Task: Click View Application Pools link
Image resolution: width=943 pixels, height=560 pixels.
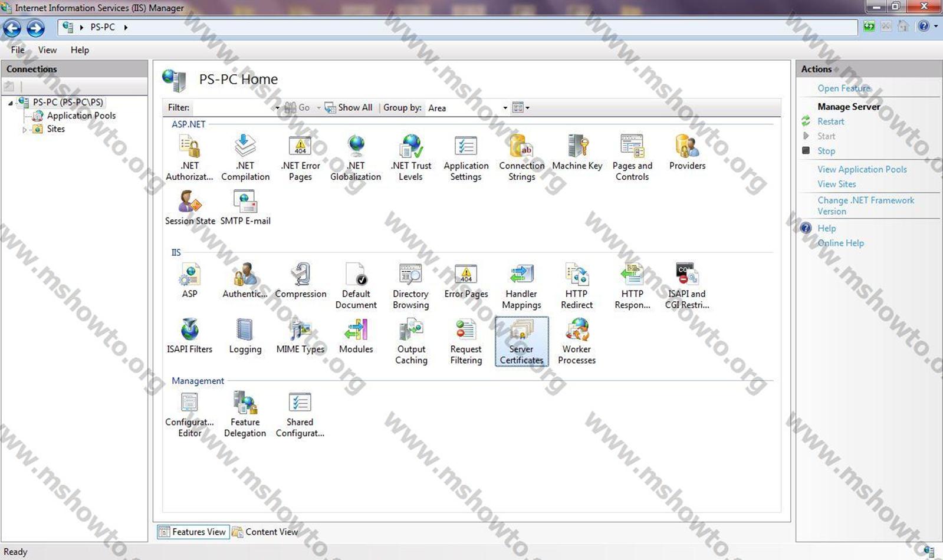Action: [862, 169]
